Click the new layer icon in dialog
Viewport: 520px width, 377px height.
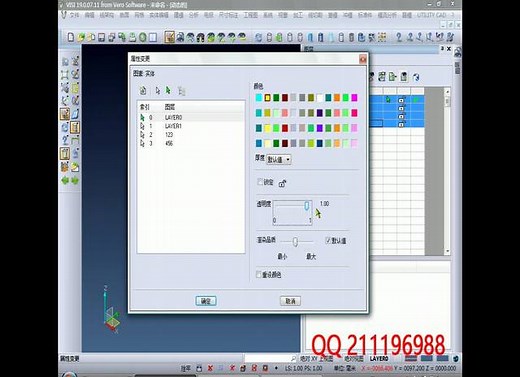pyautogui.click(x=143, y=90)
